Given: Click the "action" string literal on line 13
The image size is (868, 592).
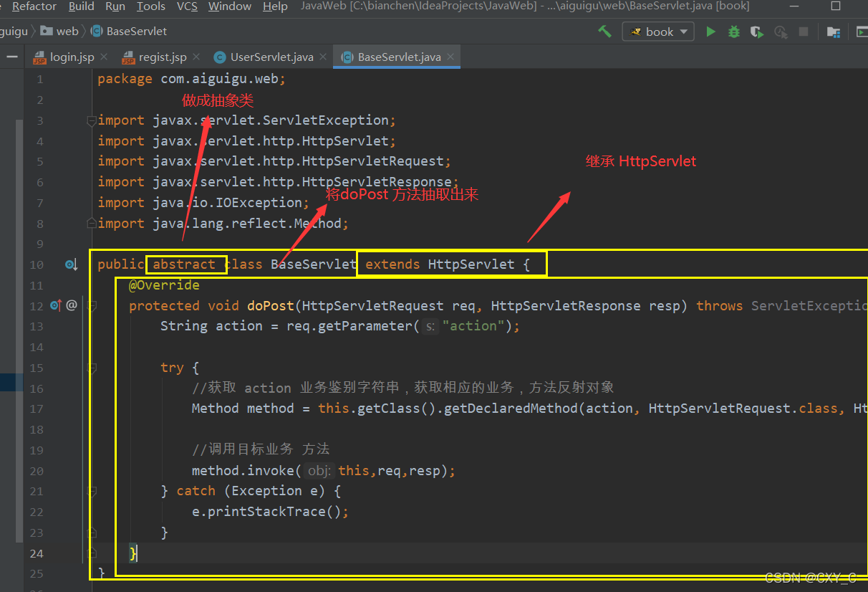Looking at the screenshot, I should pyautogui.click(x=473, y=326).
